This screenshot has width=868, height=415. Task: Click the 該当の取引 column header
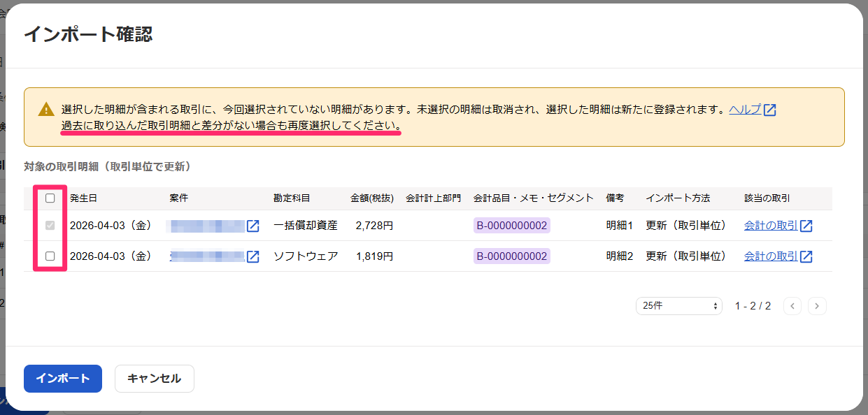(767, 198)
